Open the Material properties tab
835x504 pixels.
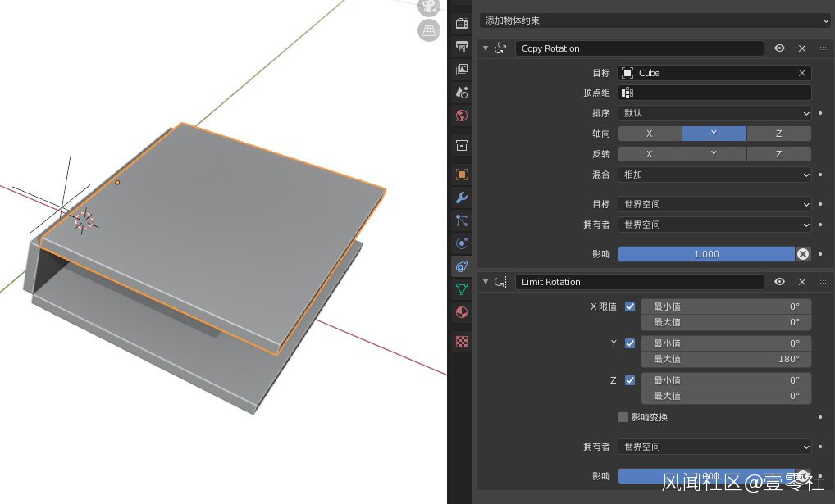[x=462, y=312]
